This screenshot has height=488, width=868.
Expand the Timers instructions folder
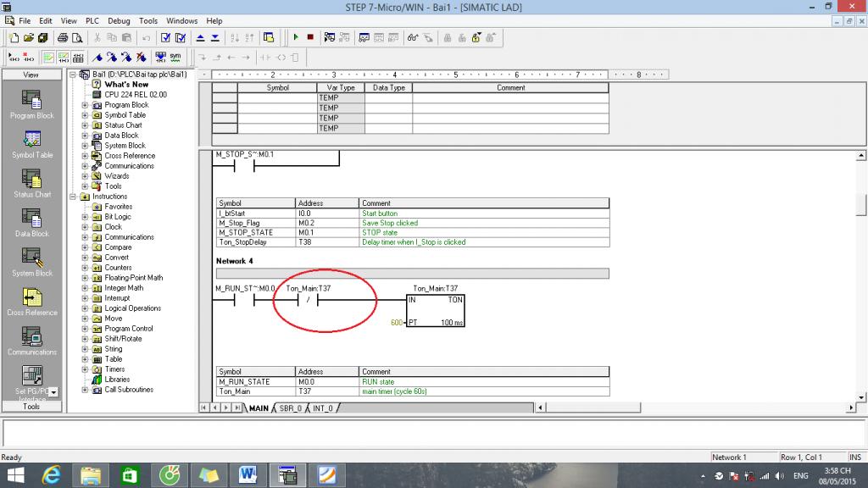85,369
